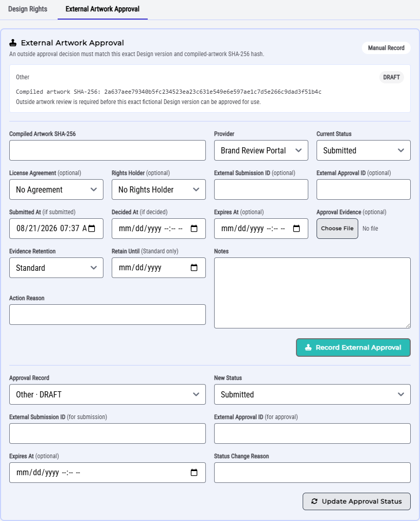This screenshot has width=420, height=521.
Task: Select the External Artwork Approval tab
Action: coord(102,9)
